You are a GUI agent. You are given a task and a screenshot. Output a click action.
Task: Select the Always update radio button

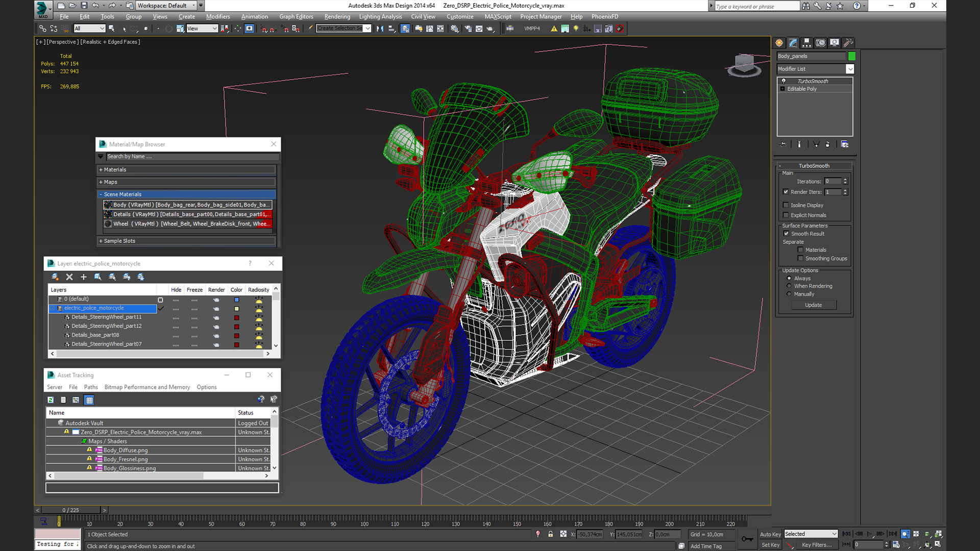[x=789, y=279]
